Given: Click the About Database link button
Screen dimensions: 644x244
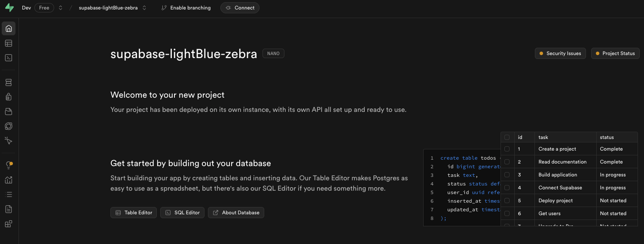Looking at the screenshot, I should (x=236, y=213).
